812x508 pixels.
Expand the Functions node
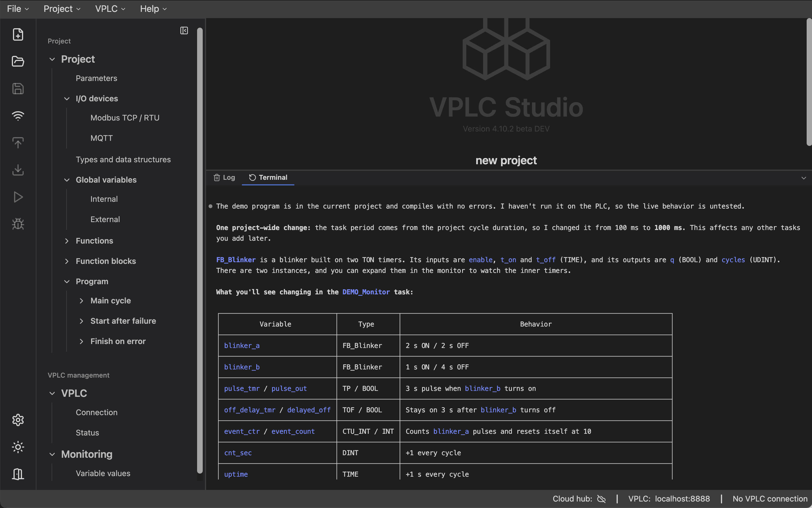point(67,241)
